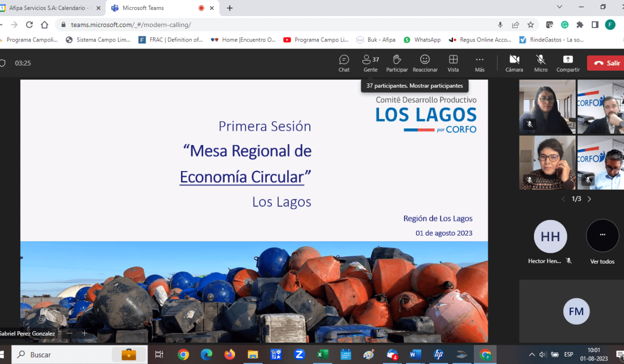Open the Vista layout options
This screenshot has width=624, height=364.
453,63
